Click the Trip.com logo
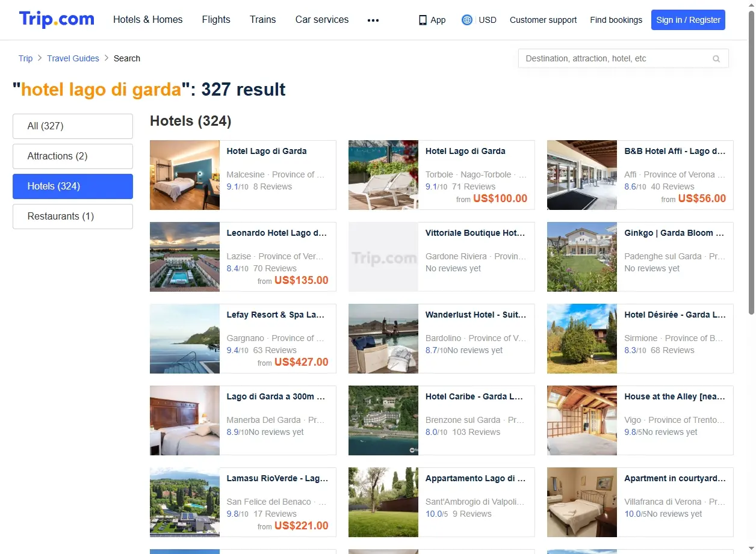 [x=57, y=19]
